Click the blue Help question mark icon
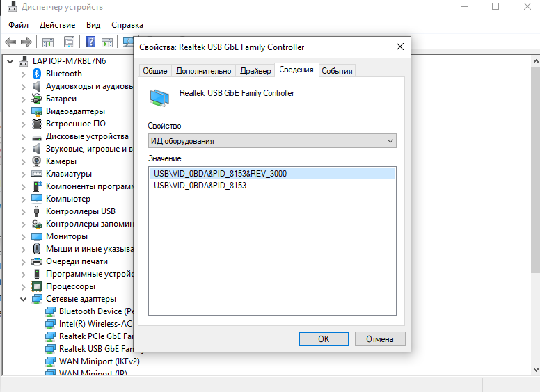Image resolution: width=540 pixels, height=392 pixels. pyautogui.click(x=90, y=42)
